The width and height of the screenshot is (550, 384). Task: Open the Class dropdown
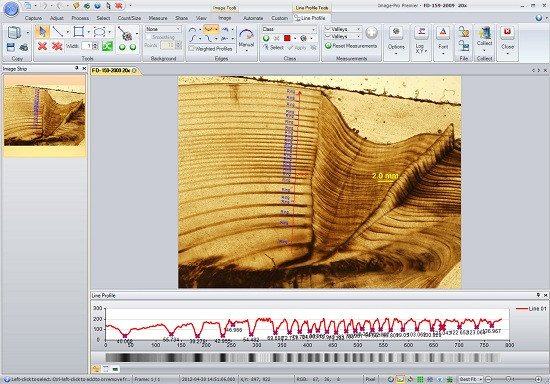(289, 29)
